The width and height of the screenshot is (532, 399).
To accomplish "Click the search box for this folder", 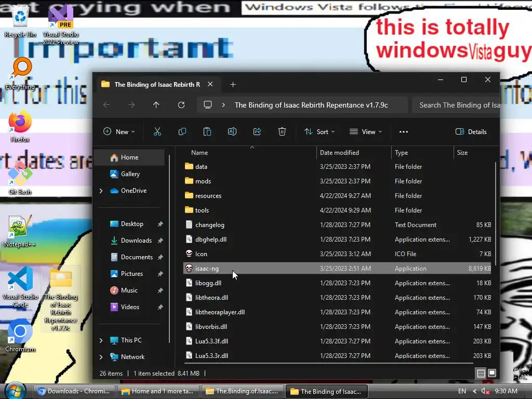I will coord(456,105).
